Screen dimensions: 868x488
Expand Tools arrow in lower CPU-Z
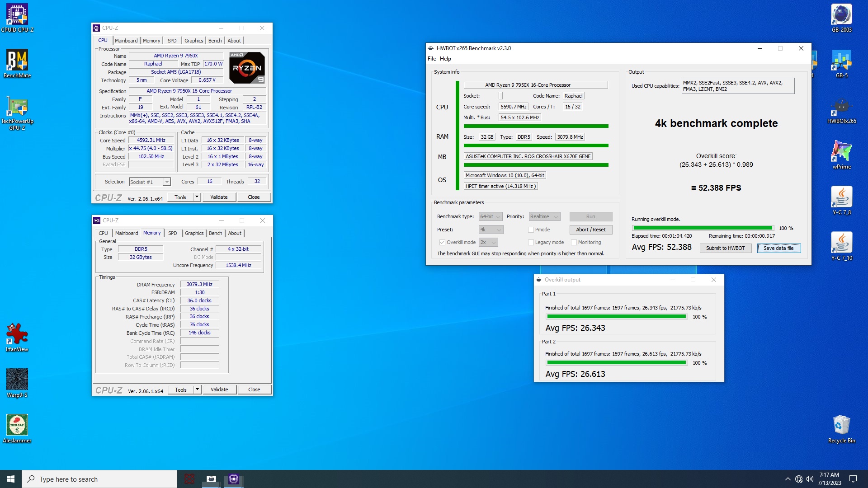pos(197,389)
